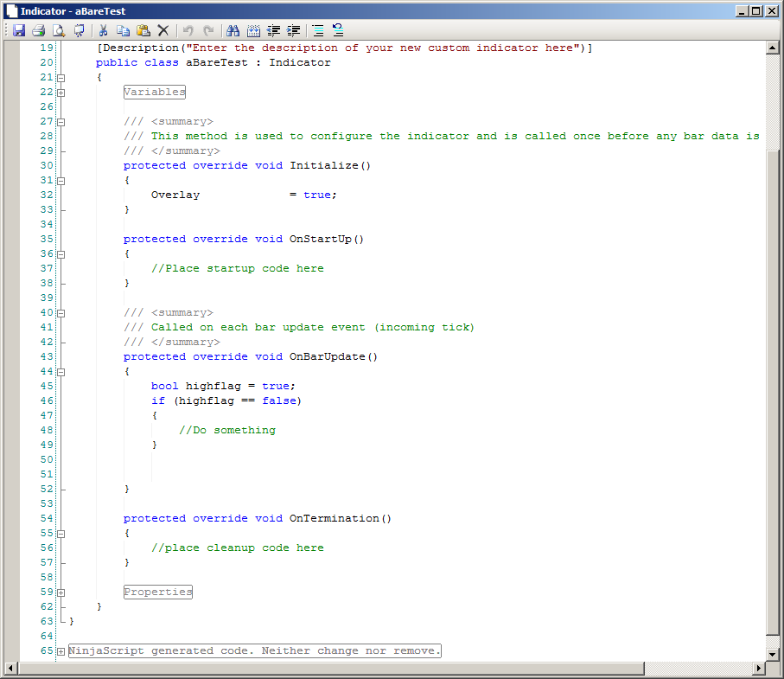Copy the selection with the copy icon
The width and height of the screenshot is (784, 679).
coord(123,30)
